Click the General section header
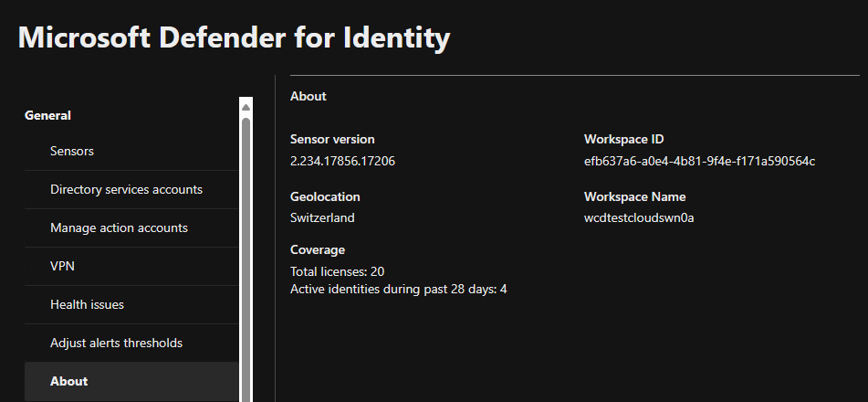Viewport: 868px width, 402px height. click(47, 115)
